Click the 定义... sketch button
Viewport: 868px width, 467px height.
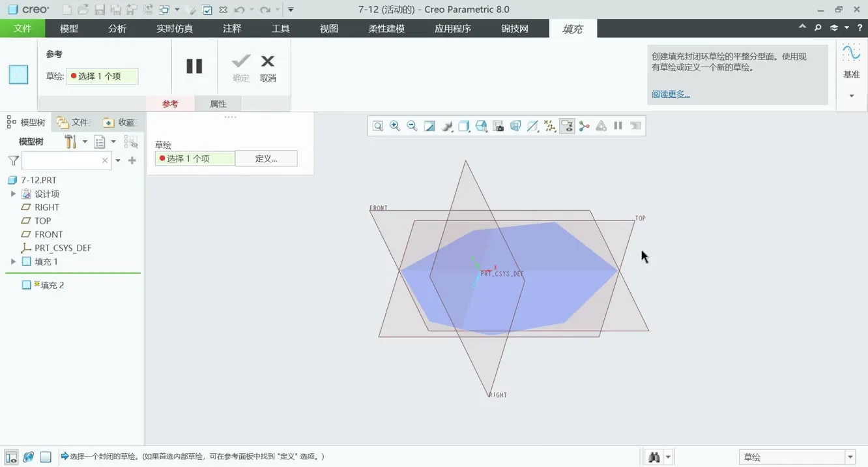(x=266, y=158)
